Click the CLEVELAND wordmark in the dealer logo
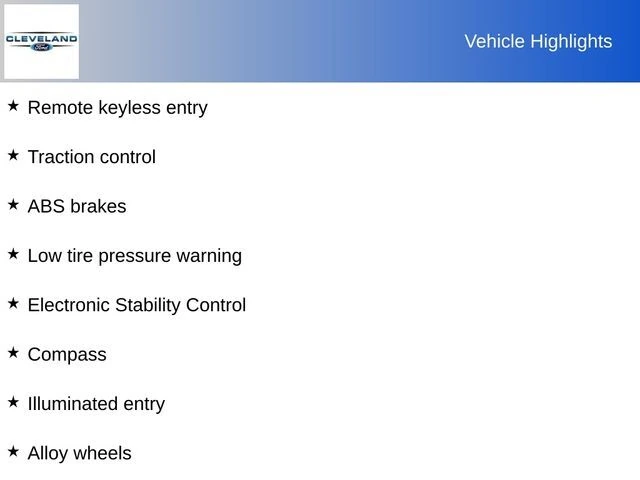Viewport: 640px width, 480px height. (41, 39)
